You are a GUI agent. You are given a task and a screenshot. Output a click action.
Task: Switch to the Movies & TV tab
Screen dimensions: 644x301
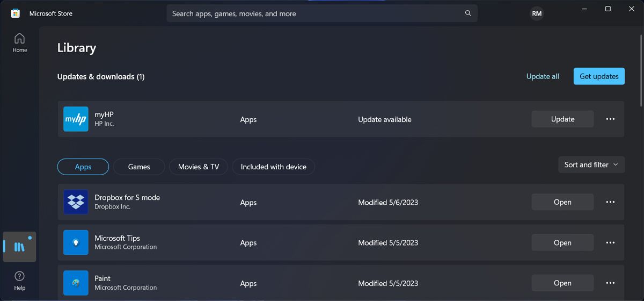[199, 167]
